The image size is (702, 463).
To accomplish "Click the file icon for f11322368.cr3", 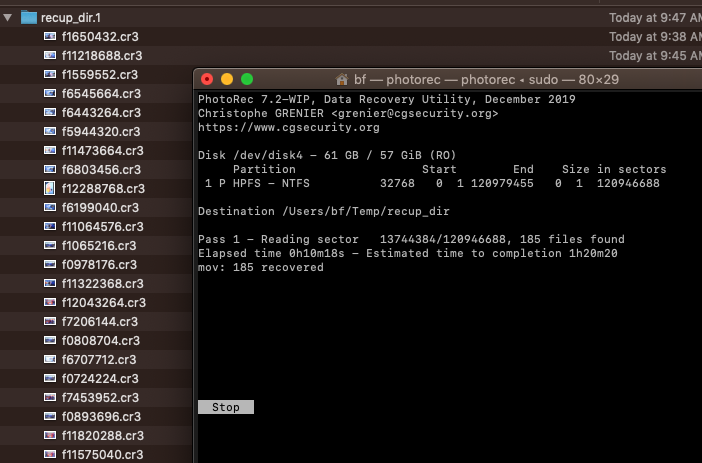I will tap(50, 283).
